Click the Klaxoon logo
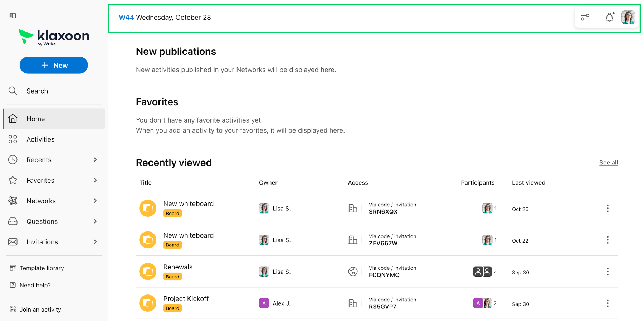The width and height of the screenshot is (644, 321). pyautogui.click(x=54, y=37)
